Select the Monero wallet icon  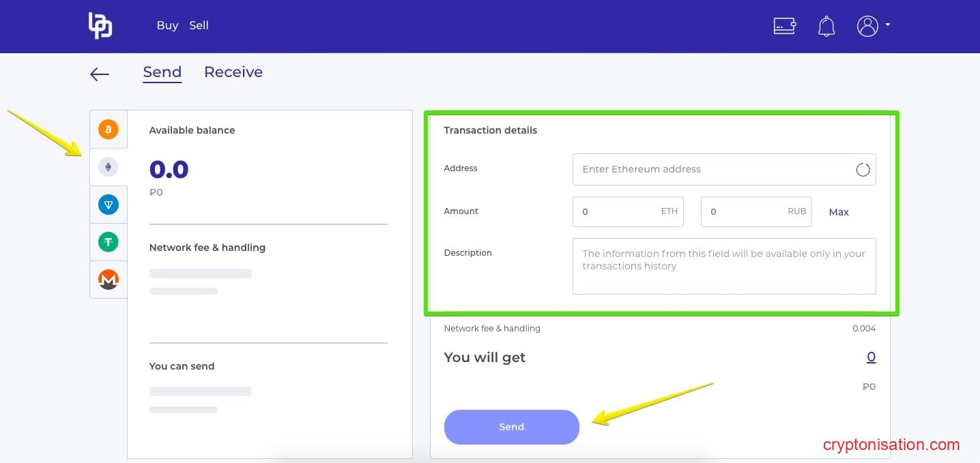pos(109,280)
